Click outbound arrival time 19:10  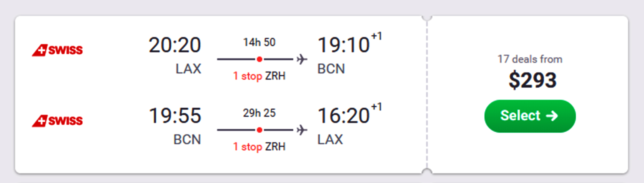click(343, 45)
